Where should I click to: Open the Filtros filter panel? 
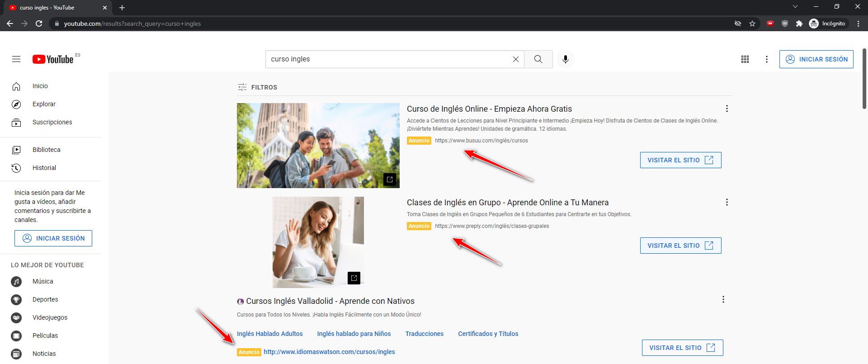pyautogui.click(x=258, y=87)
